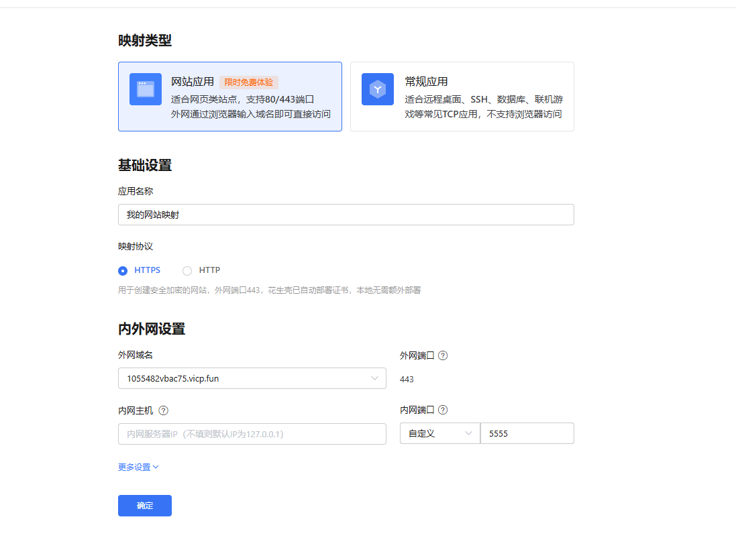
Task: Open the help tooltip beside 内网主机
Action: 163,410
